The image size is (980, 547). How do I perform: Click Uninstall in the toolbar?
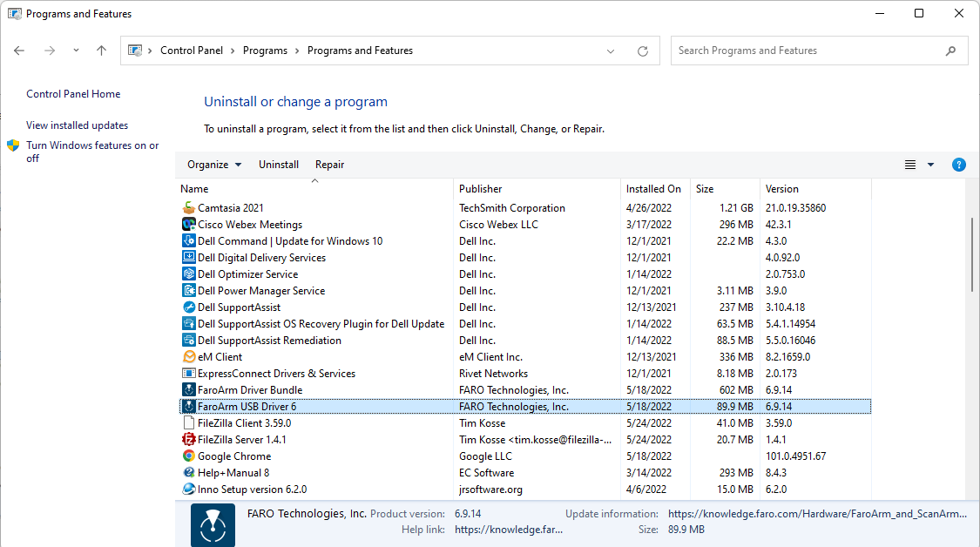pos(279,165)
